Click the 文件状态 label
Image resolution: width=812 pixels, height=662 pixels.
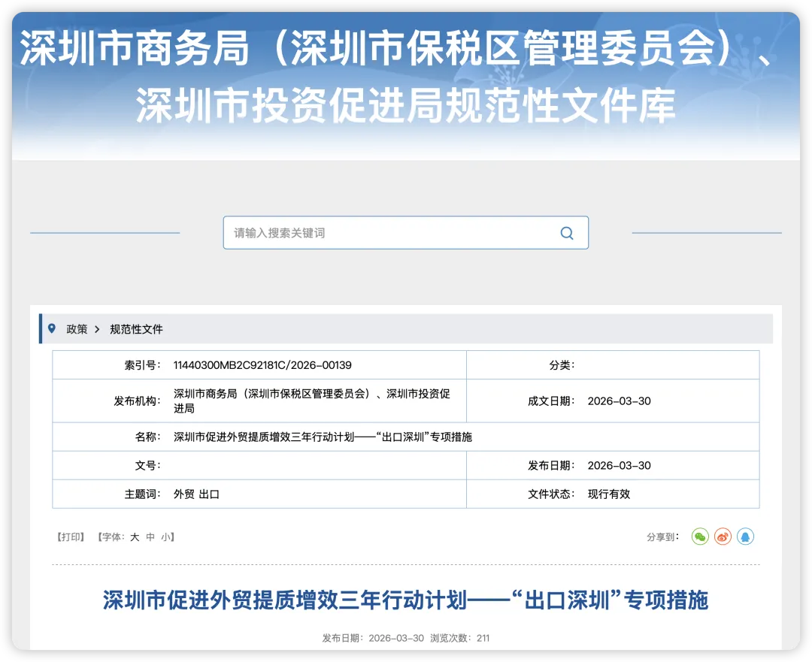pyautogui.click(x=551, y=494)
